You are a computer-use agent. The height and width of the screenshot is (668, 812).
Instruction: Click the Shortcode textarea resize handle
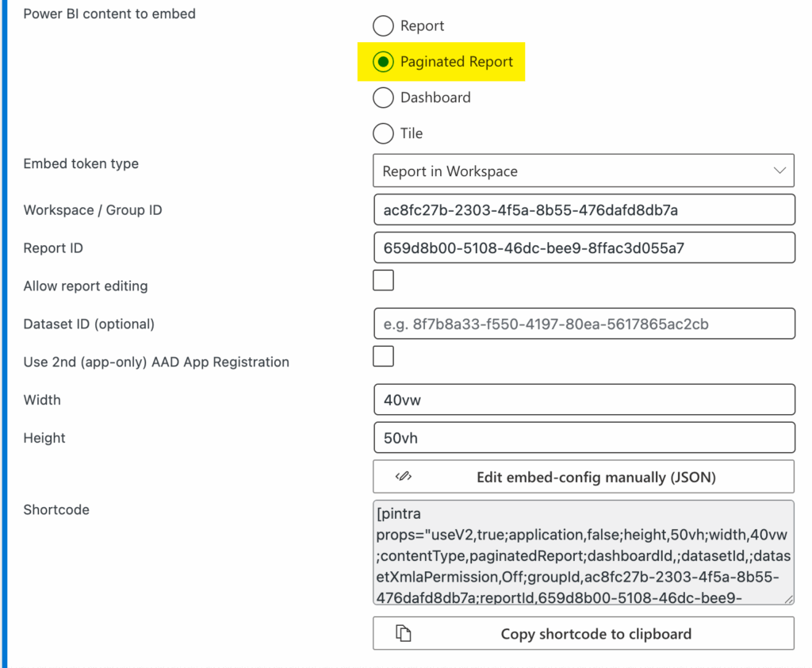[x=788, y=599]
